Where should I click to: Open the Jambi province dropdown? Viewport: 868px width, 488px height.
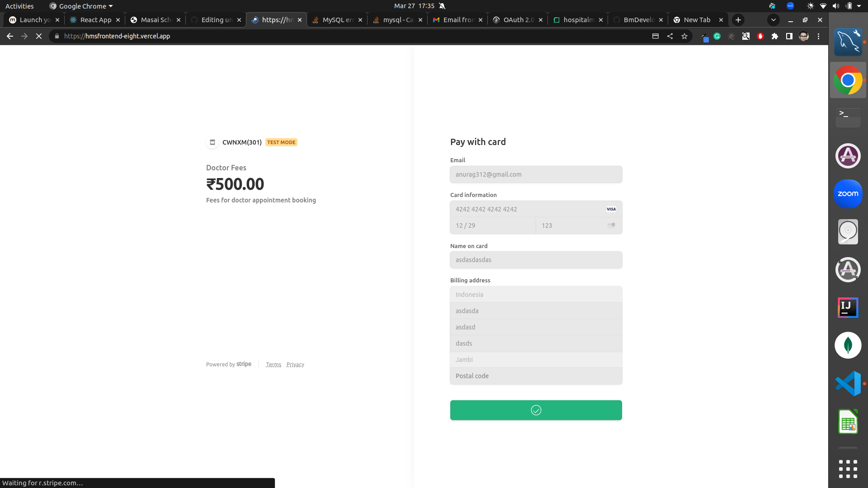(536, 360)
